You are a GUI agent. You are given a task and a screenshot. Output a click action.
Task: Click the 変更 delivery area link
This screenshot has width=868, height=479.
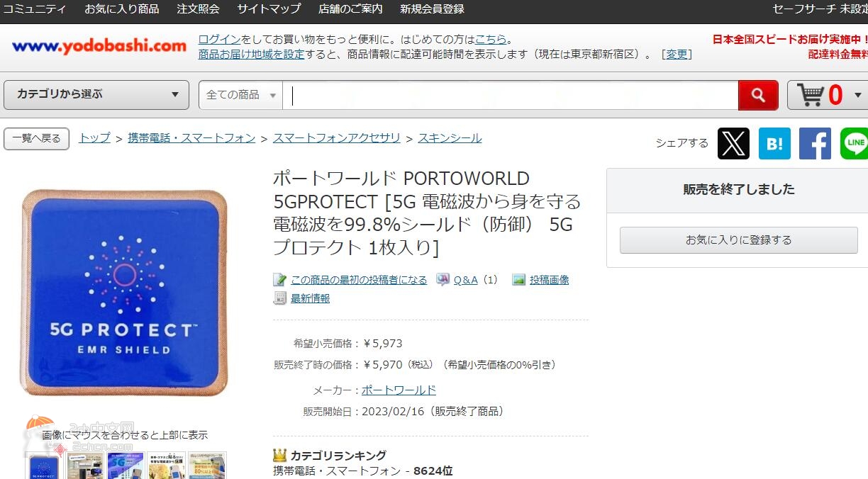pyautogui.click(x=677, y=54)
